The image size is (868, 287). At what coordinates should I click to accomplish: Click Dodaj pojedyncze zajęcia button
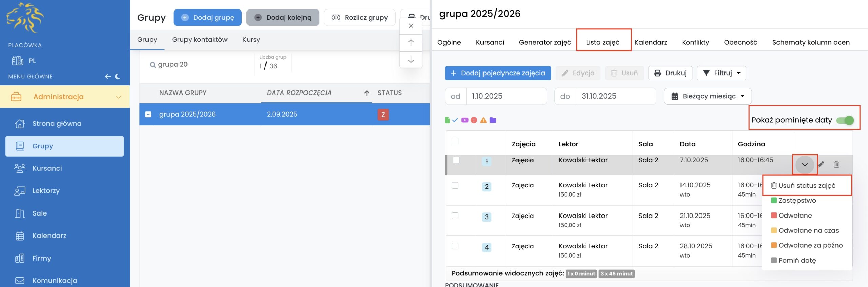[498, 73]
